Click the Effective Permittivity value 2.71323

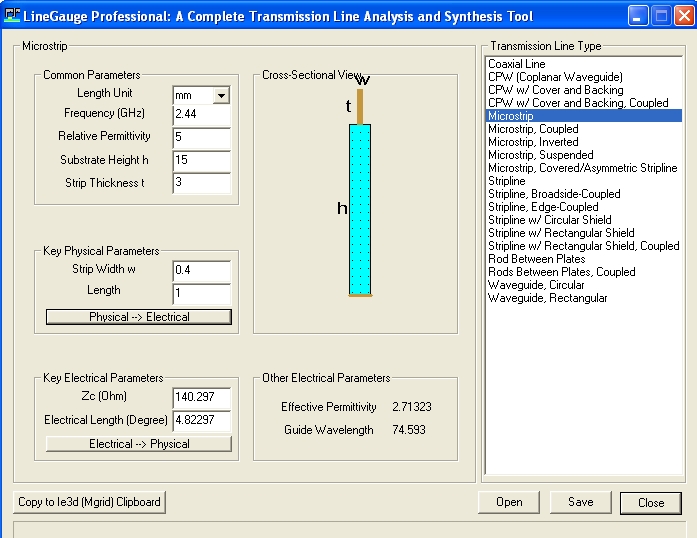pos(412,407)
